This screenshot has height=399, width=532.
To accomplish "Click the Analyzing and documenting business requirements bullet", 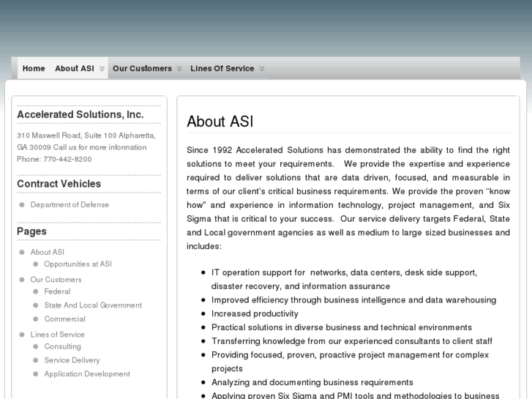I will coord(312,382).
